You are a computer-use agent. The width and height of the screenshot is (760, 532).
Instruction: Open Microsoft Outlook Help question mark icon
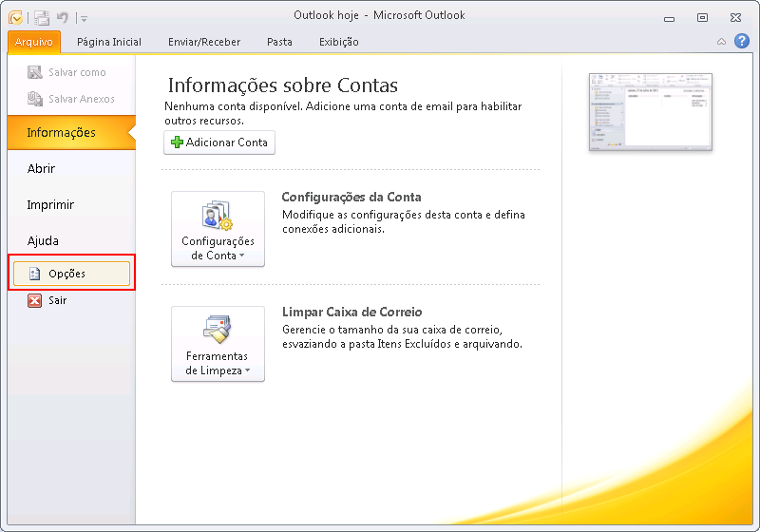[742, 41]
